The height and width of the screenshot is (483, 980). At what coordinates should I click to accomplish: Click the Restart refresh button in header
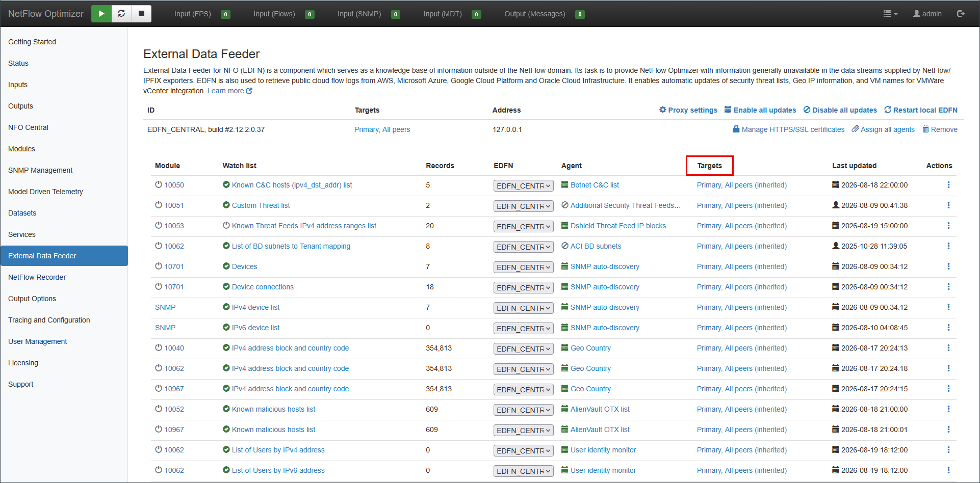pos(121,14)
